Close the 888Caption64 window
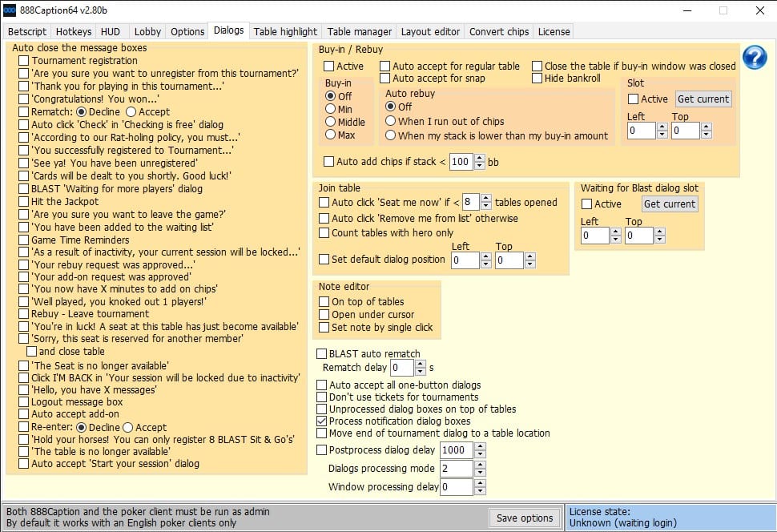This screenshot has height=532, width=777. point(759,10)
